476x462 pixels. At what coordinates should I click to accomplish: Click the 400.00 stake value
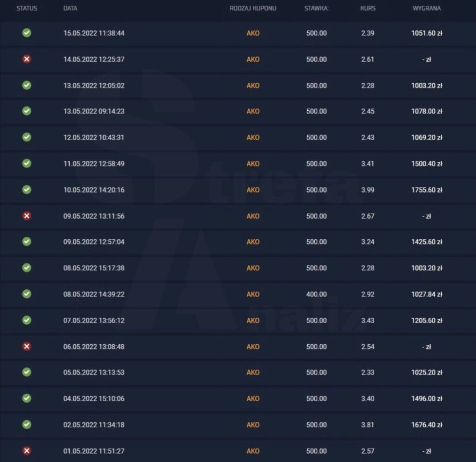pyautogui.click(x=316, y=294)
